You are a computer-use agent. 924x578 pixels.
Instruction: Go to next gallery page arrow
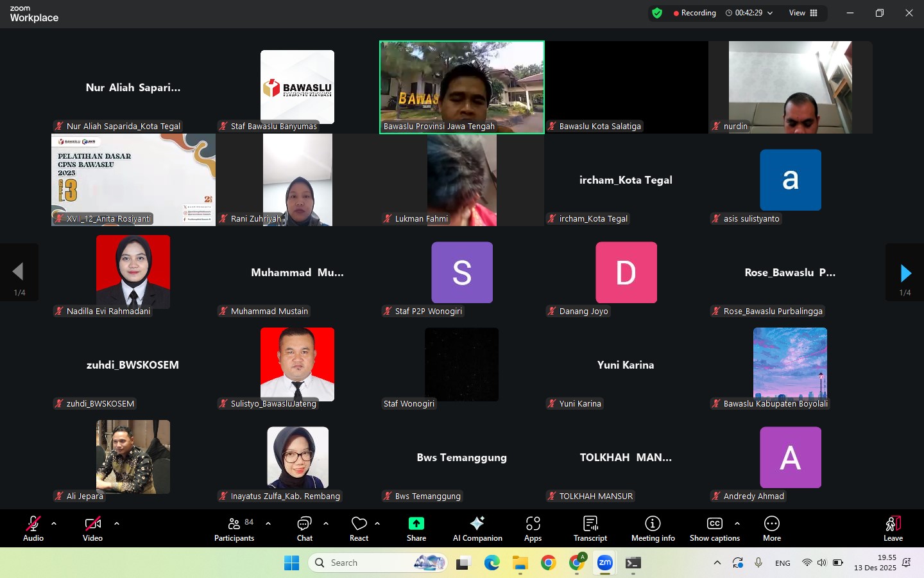905,273
